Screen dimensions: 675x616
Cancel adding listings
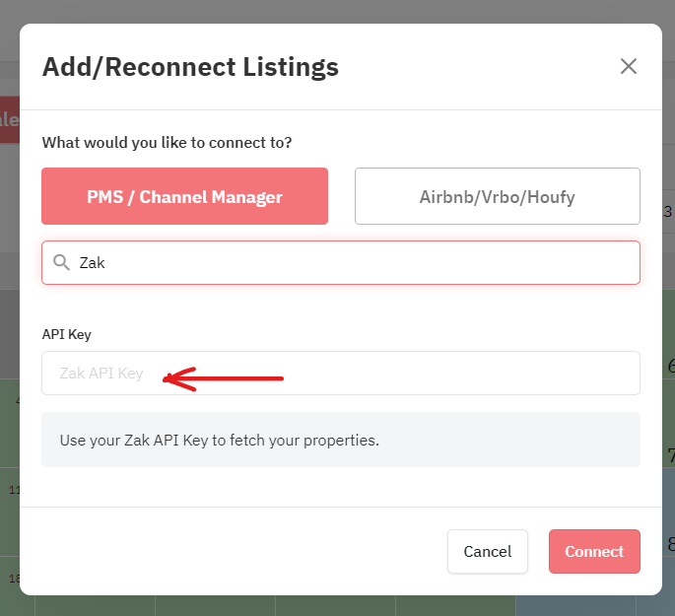pyautogui.click(x=488, y=551)
